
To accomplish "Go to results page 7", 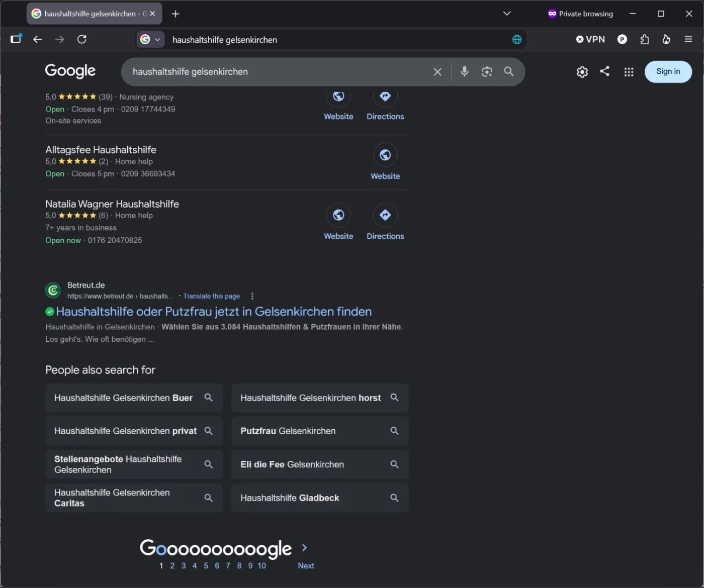I will (x=228, y=566).
